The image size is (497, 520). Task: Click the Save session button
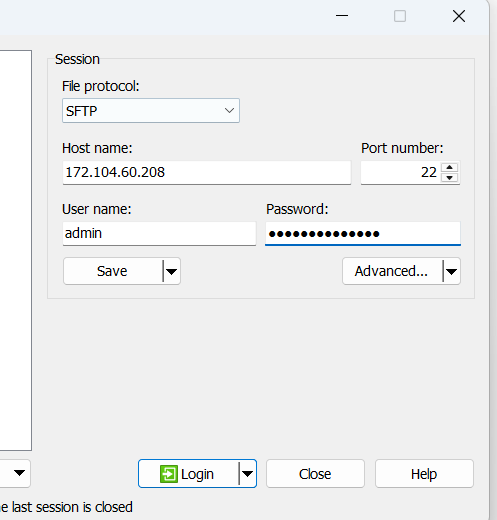pos(113,271)
